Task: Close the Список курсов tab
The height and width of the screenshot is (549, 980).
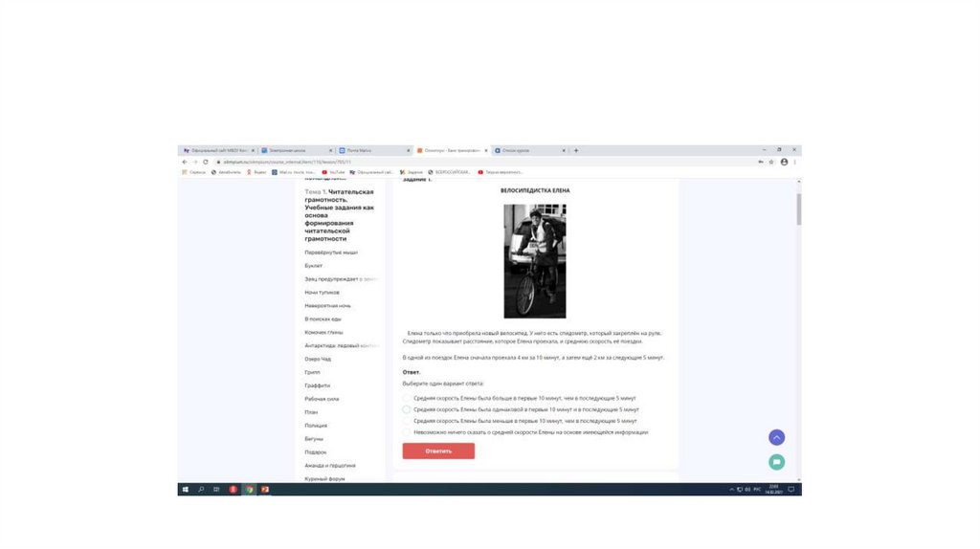Action: (563, 150)
